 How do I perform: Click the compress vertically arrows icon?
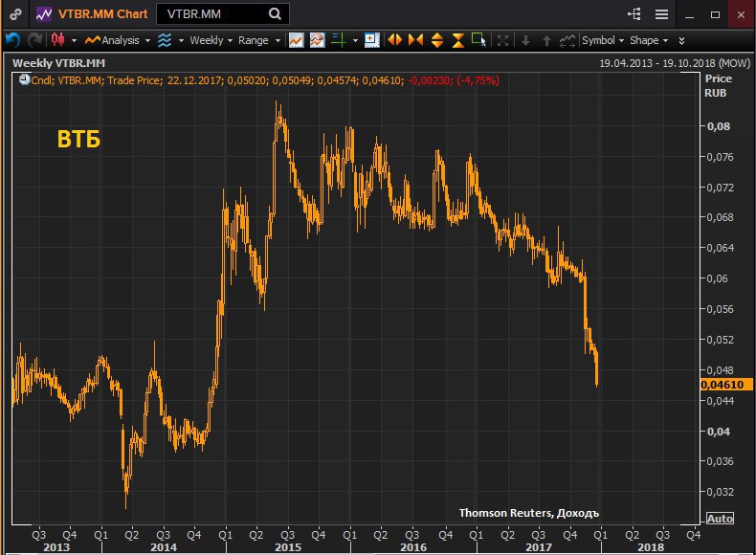pos(458,40)
